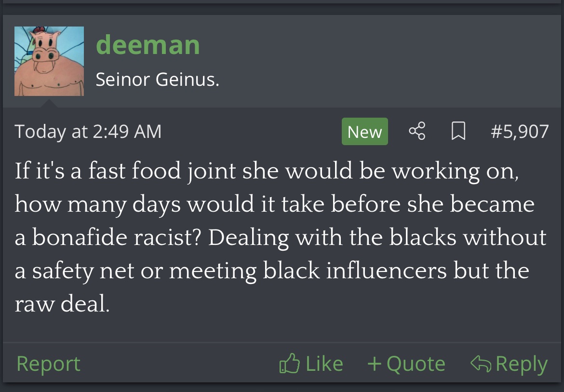This screenshot has width=564, height=392.
Task: Open the post number #5,907 permalink
Action: click(x=520, y=132)
